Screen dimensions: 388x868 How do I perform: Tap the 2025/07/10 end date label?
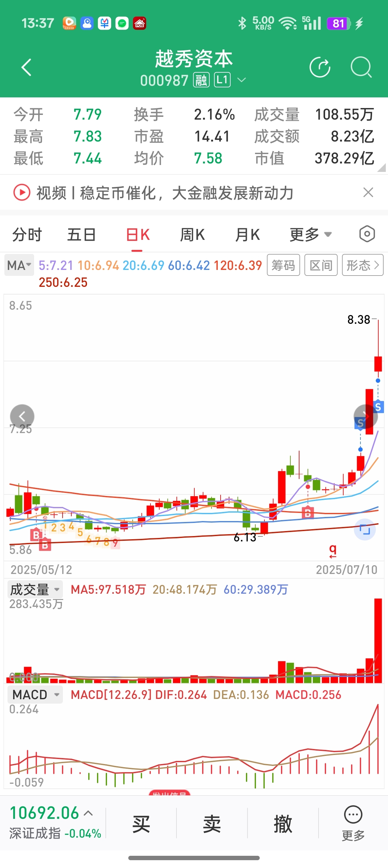(347, 570)
